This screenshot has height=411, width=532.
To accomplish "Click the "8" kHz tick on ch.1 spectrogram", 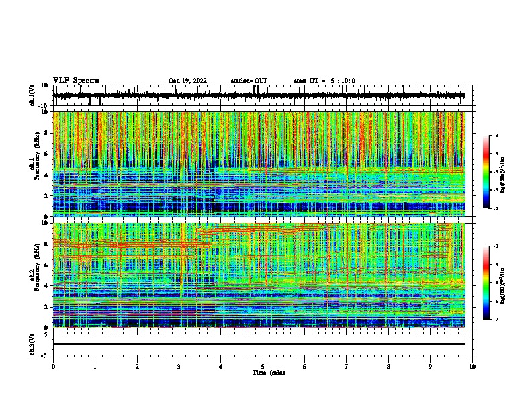I will pos(47,133).
